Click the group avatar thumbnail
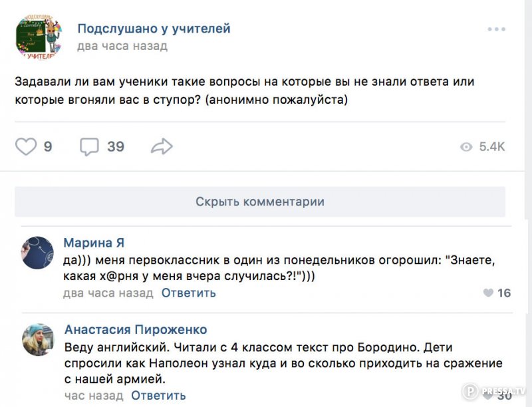532x407 pixels. pyautogui.click(x=38, y=37)
